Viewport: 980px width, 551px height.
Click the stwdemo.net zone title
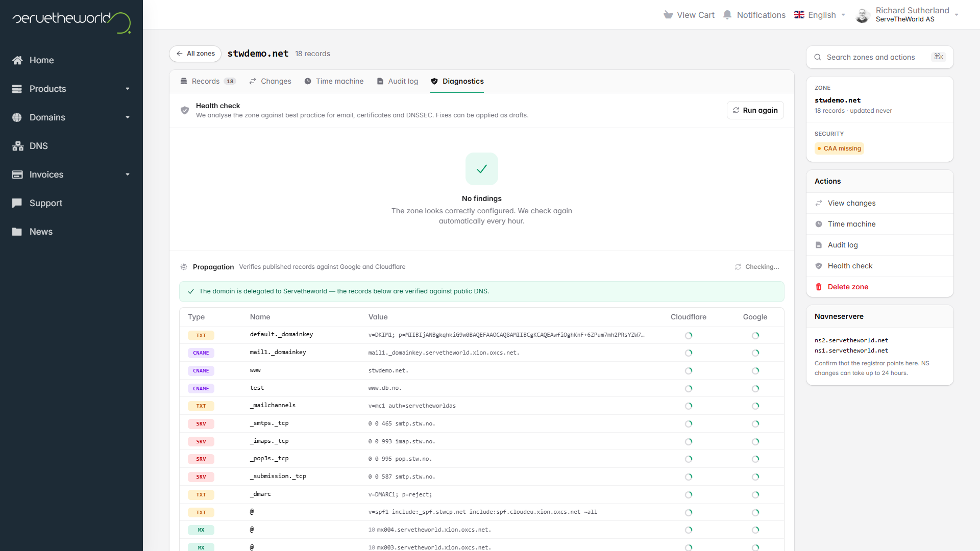258,54
